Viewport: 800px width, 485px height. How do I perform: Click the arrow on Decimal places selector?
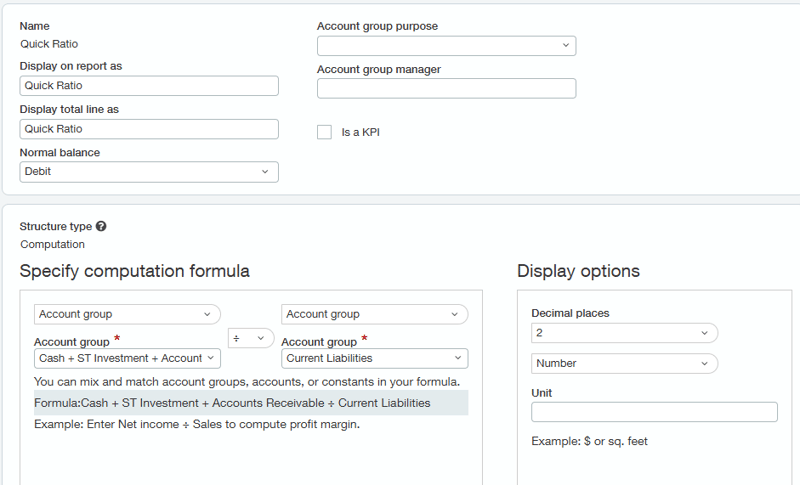click(704, 333)
